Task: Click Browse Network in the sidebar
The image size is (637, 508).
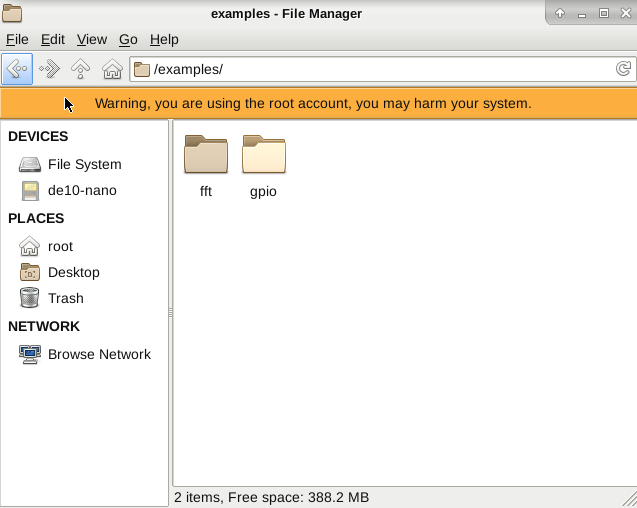Action: [x=98, y=354]
